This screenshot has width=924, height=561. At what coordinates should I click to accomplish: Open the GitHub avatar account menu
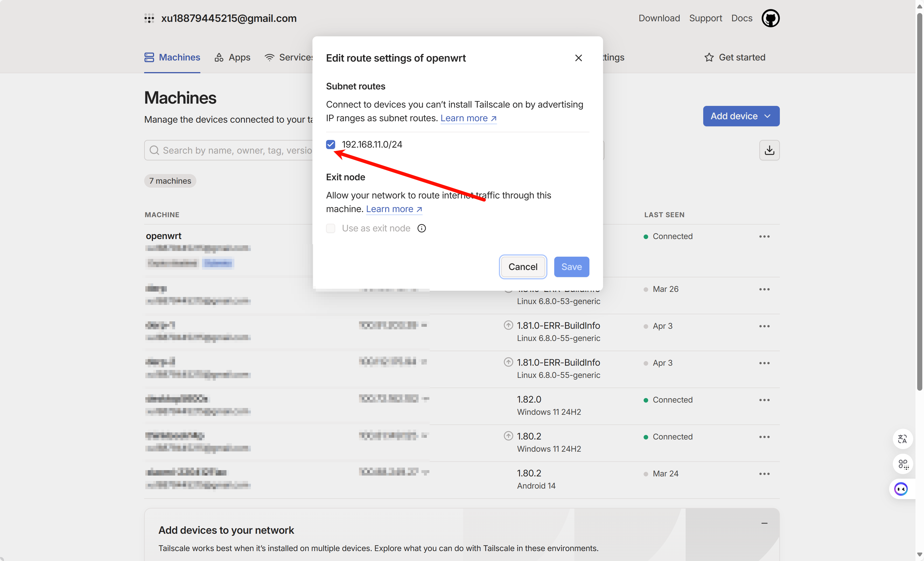[x=770, y=18]
